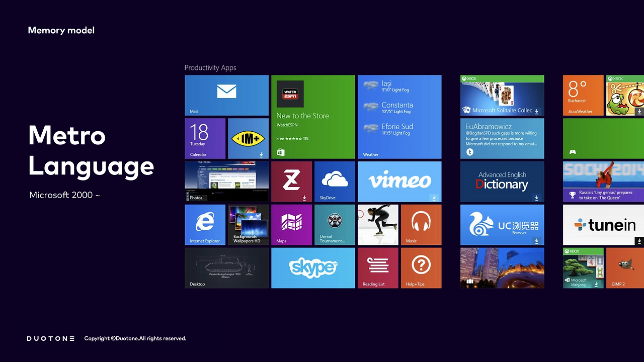
Task: Open the Help+Tips tile
Action: [x=421, y=268]
